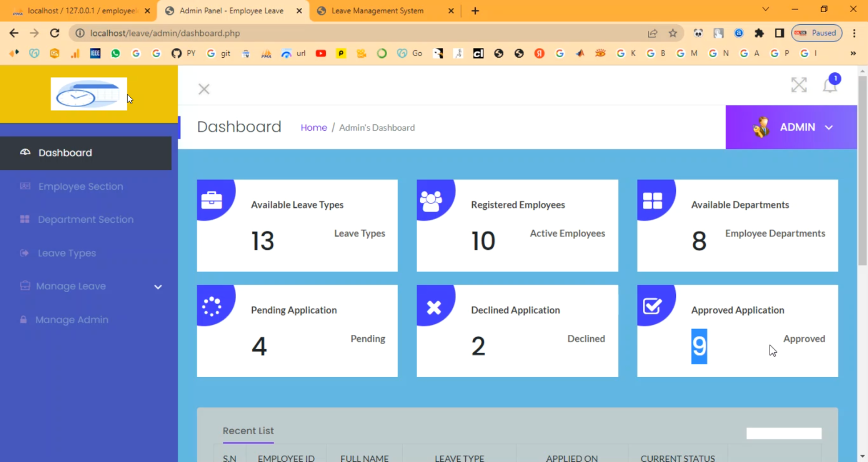Open the git Google bookmark
This screenshot has width=868, height=462.
(x=219, y=53)
